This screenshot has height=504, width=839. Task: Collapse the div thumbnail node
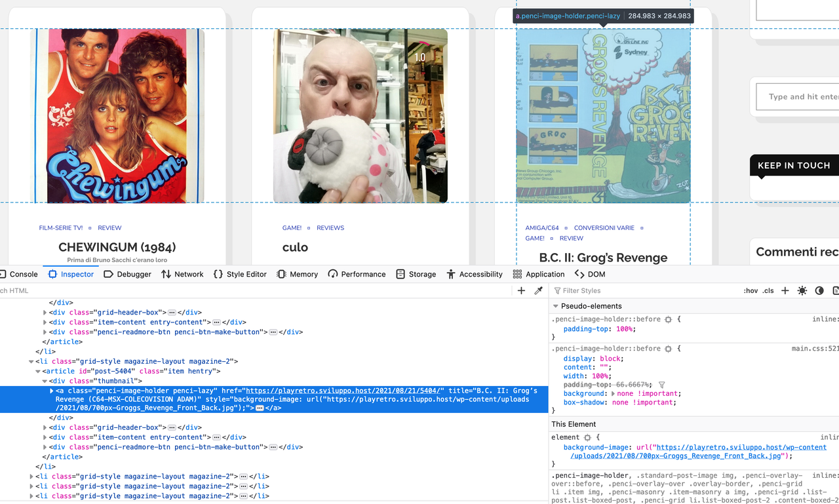pos(45,381)
